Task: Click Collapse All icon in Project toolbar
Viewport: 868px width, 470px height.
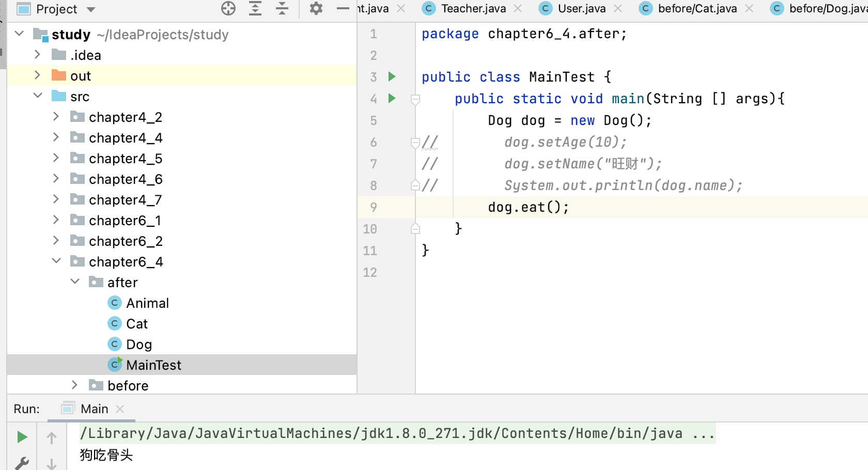Action: click(x=282, y=8)
